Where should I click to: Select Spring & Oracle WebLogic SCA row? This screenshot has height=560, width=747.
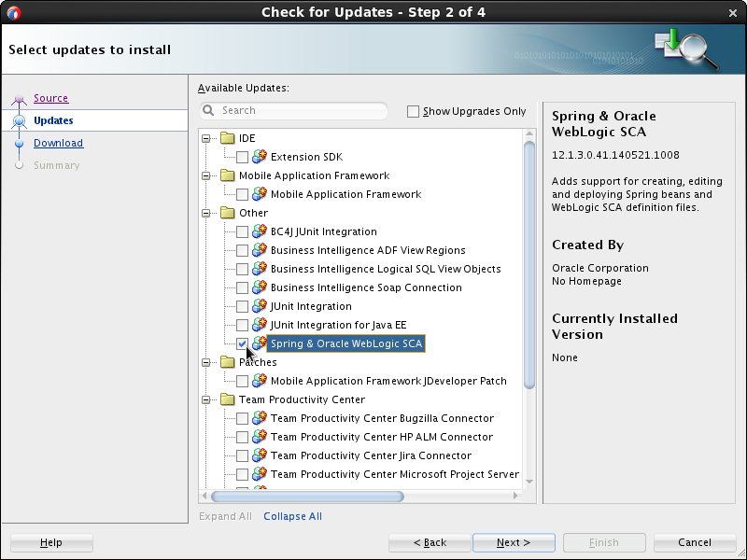point(345,343)
